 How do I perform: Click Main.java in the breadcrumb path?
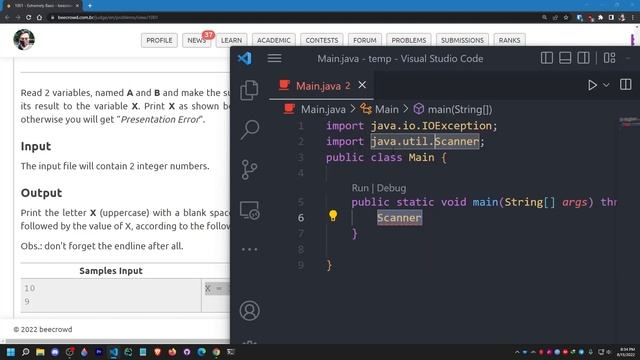tap(323, 109)
